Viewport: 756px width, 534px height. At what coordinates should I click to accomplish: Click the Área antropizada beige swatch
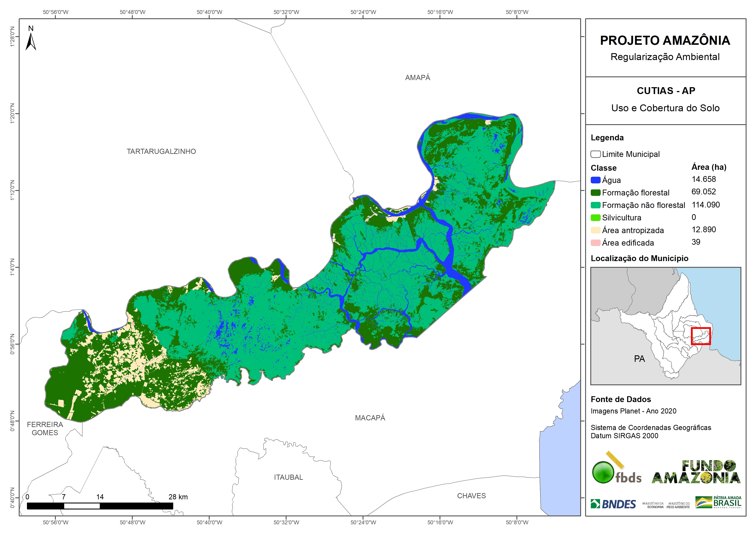point(595,230)
